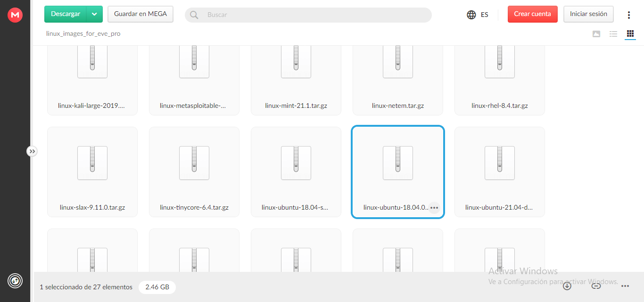644x302 pixels.
Task: Open the ES language selector
Action: tap(484, 15)
